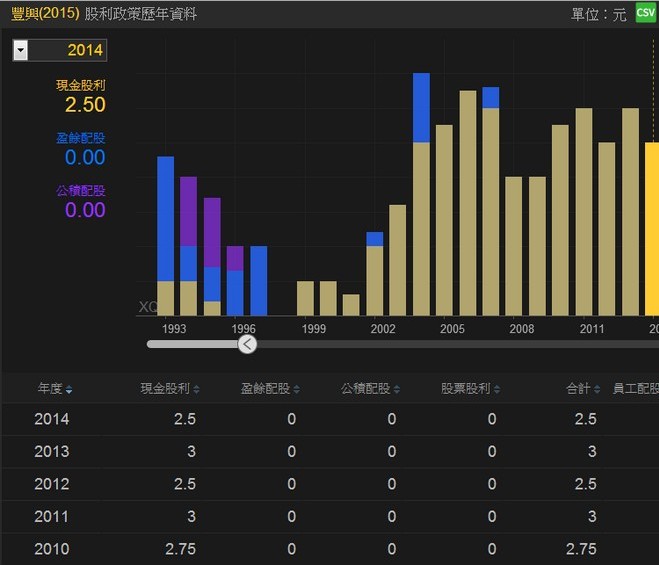
Task: Click the slider track right of the handle
Action: click(450, 344)
